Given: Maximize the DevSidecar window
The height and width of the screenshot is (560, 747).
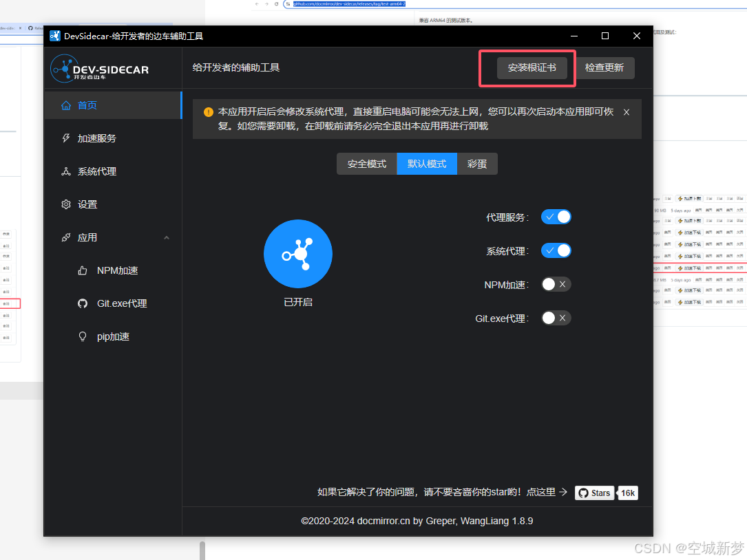Looking at the screenshot, I should click(x=605, y=36).
